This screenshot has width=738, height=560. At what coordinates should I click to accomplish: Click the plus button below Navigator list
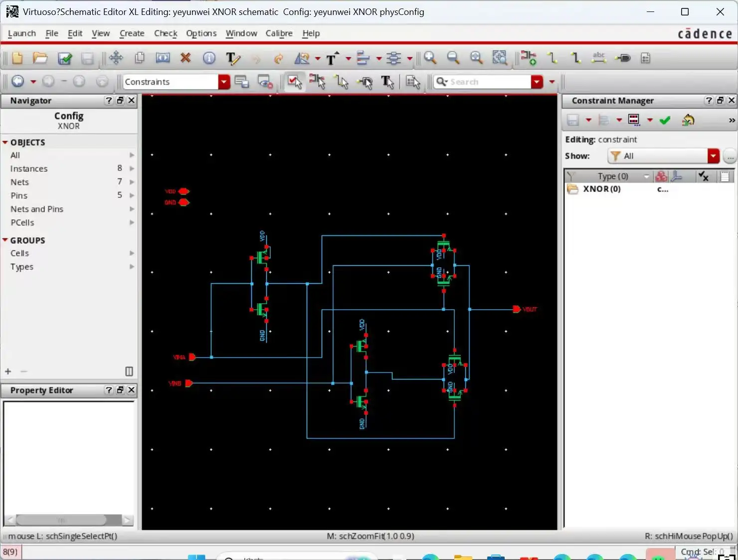click(8, 372)
